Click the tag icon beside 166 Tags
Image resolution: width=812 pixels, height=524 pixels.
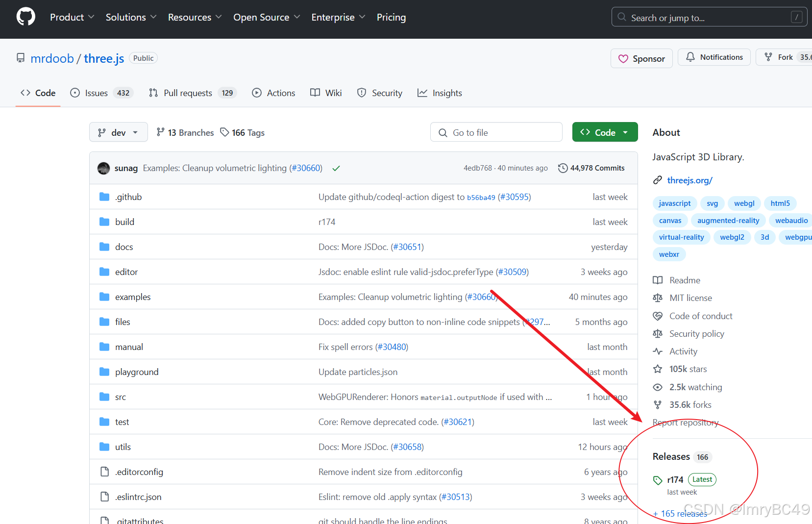coord(224,132)
